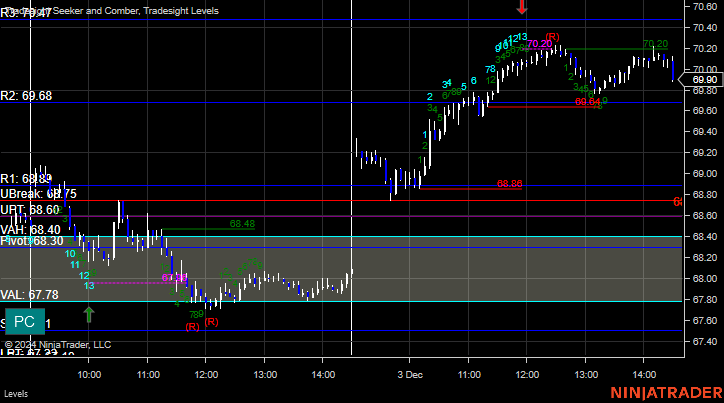The width and height of the screenshot is (724, 403).
Task: Click the red 69.64 price label
Action: (587, 102)
